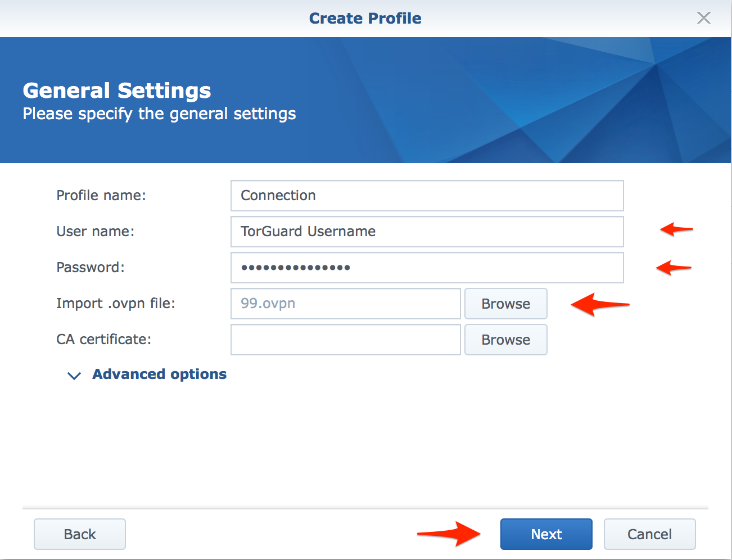Proceed with the Next button
732x560 pixels.
(546, 534)
